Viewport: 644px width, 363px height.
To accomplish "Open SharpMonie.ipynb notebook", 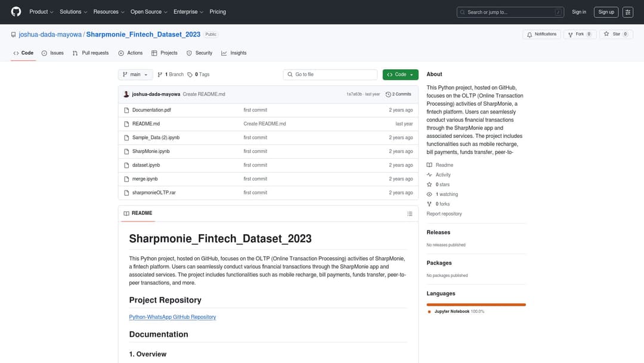I will point(151,151).
